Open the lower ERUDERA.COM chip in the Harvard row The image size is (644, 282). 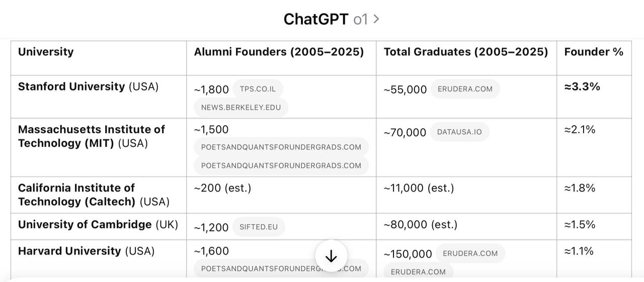tap(418, 271)
